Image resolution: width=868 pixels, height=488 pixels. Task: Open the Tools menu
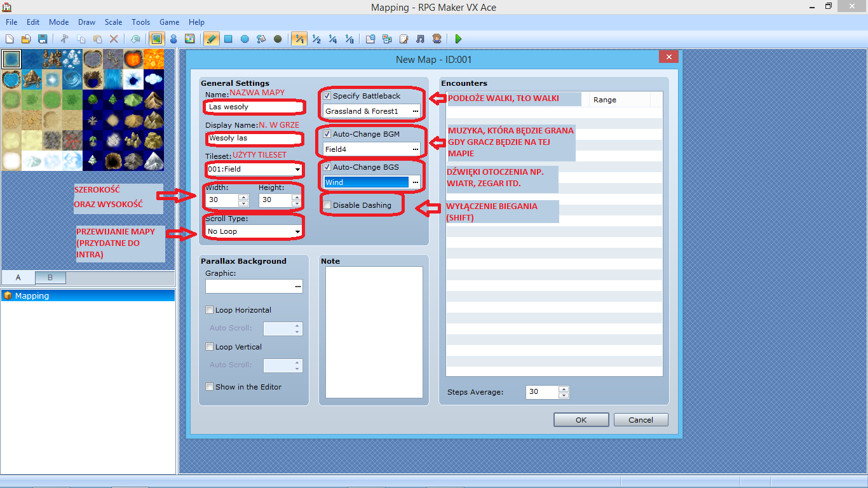point(141,22)
